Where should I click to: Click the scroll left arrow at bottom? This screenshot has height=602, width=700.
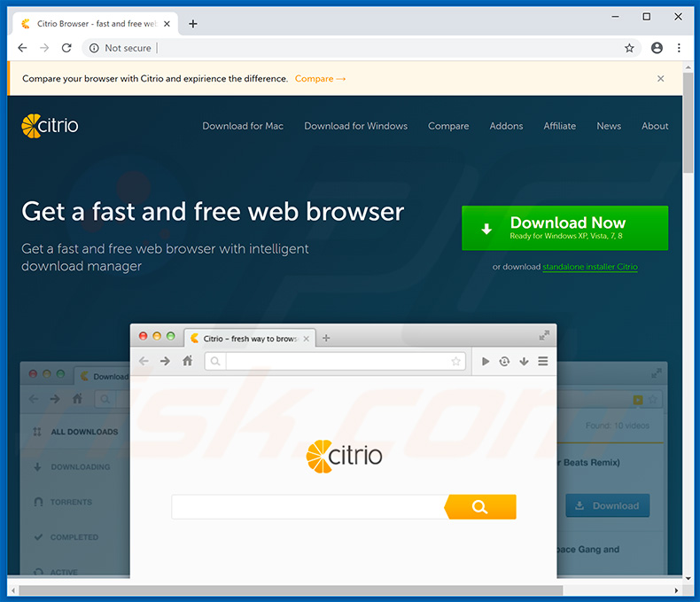click(x=13, y=590)
